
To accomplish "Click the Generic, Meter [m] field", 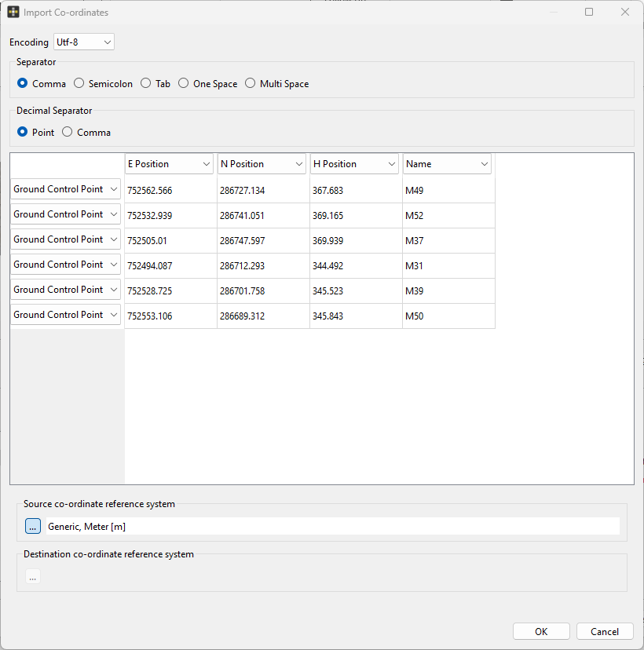I will click(x=332, y=526).
